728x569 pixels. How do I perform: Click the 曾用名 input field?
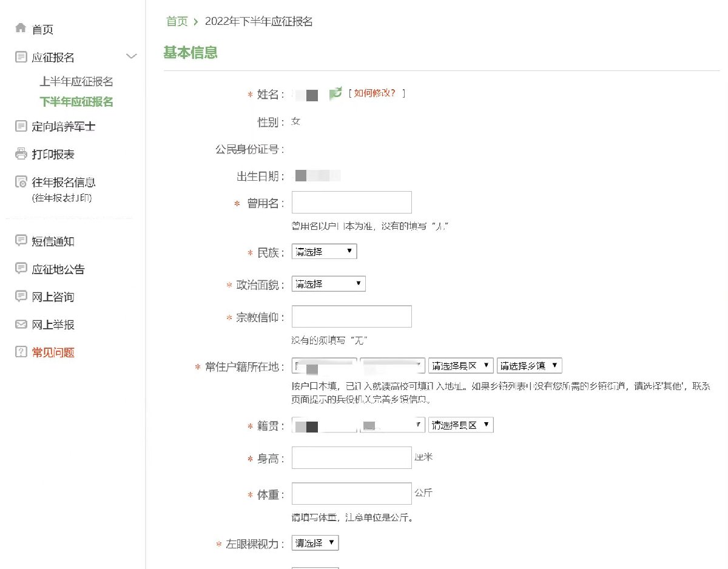point(351,203)
